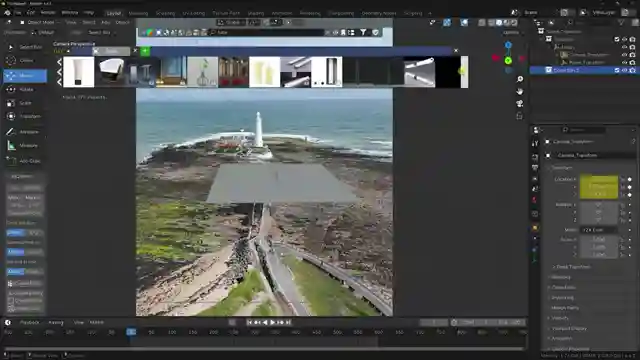The image size is (640, 360).
Task: Expand the Custom Properties panel
Action: click(570, 349)
